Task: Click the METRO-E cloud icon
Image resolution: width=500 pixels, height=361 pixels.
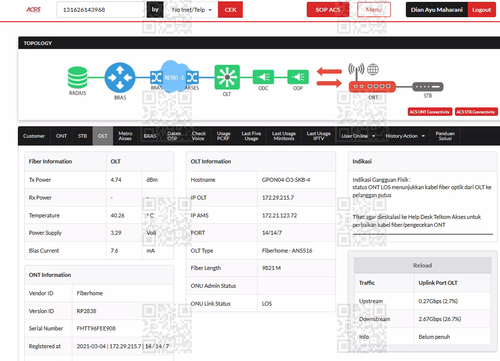Action: 174,77
